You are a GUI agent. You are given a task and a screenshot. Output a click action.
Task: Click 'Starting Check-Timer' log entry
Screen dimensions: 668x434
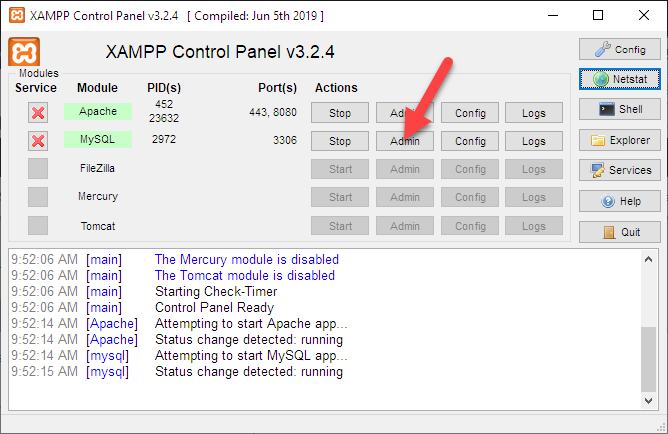(216, 291)
